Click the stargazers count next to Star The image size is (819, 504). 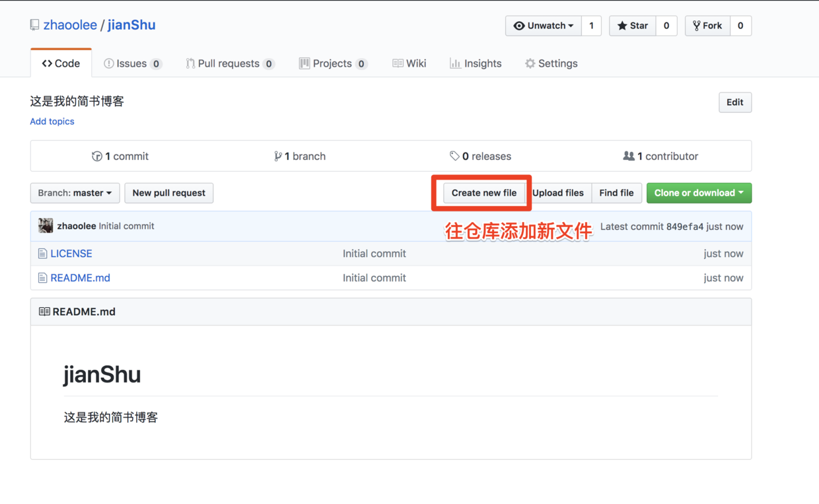pyautogui.click(x=666, y=26)
